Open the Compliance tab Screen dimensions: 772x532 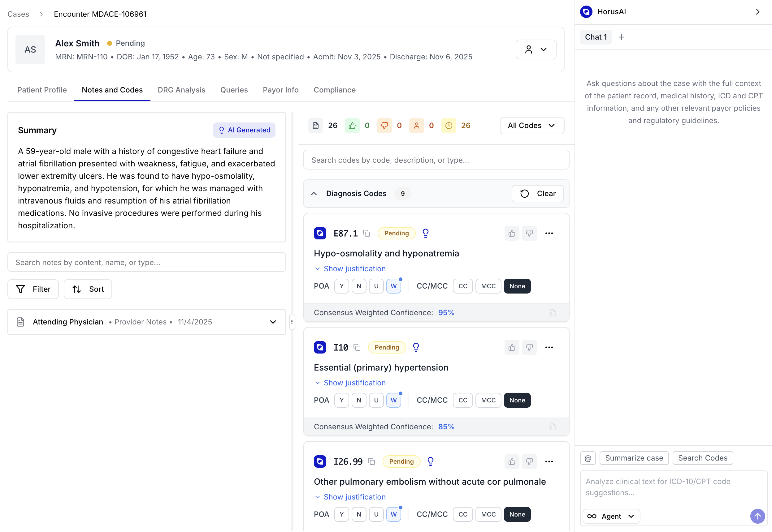334,90
